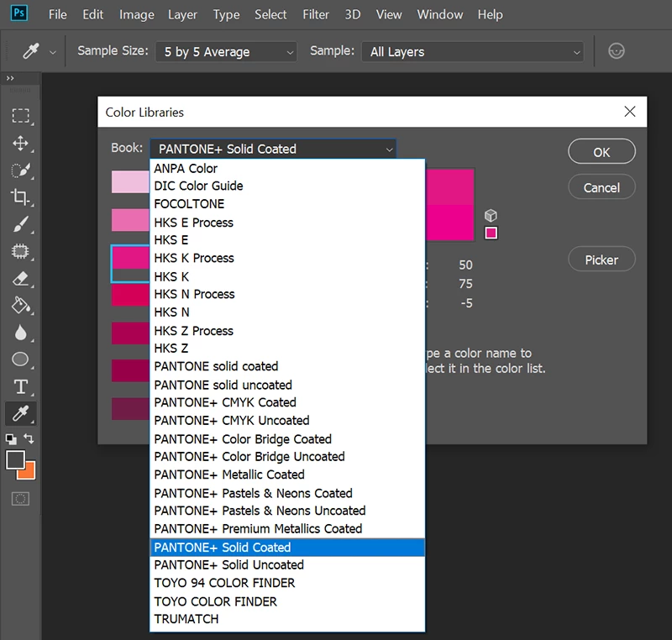Screen dimensions: 672x640
Task: Confirm with the OK button
Action: click(601, 152)
